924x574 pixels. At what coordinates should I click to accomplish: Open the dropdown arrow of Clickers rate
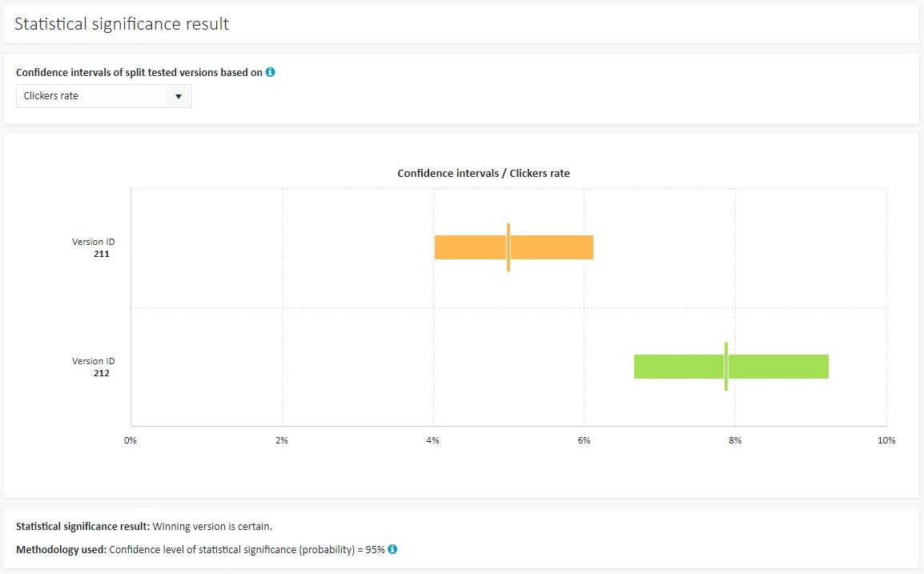(178, 96)
